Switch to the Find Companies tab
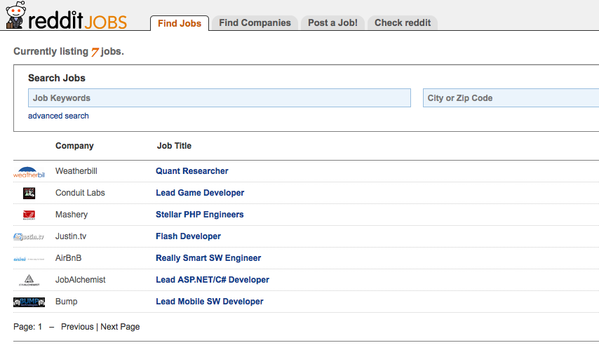Image resolution: width=599 pixels, height=364 pixels. pyautogui.click(x=255, y=23)
